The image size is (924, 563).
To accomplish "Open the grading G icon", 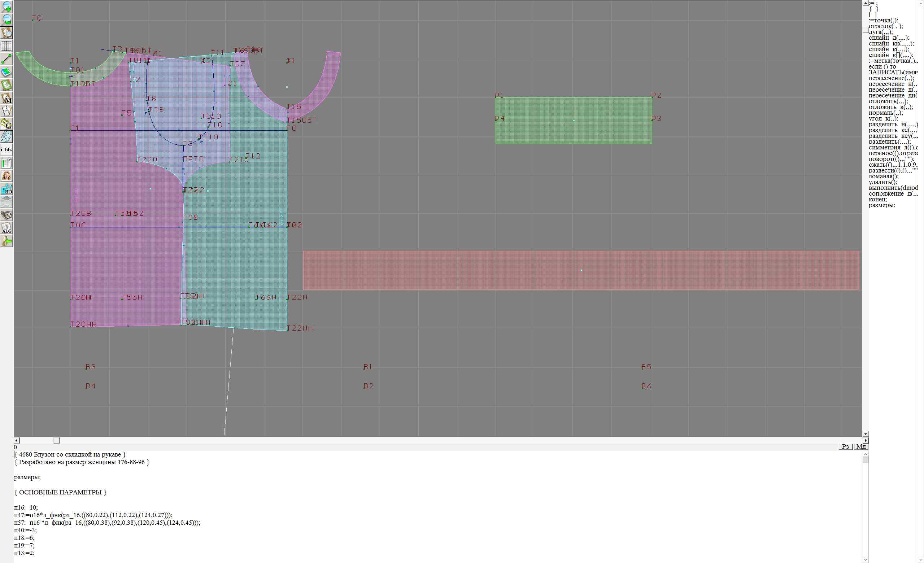I will (7, 124).
